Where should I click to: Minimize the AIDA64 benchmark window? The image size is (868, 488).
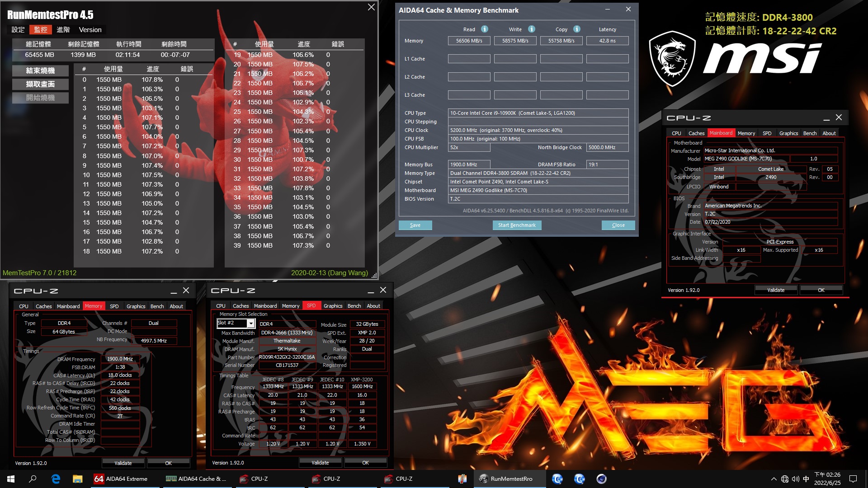[608, 9]
